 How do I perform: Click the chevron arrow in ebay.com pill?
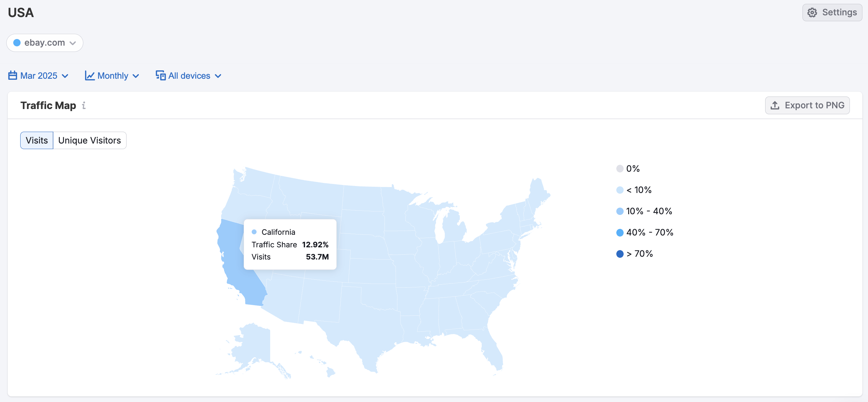[73, 43]
